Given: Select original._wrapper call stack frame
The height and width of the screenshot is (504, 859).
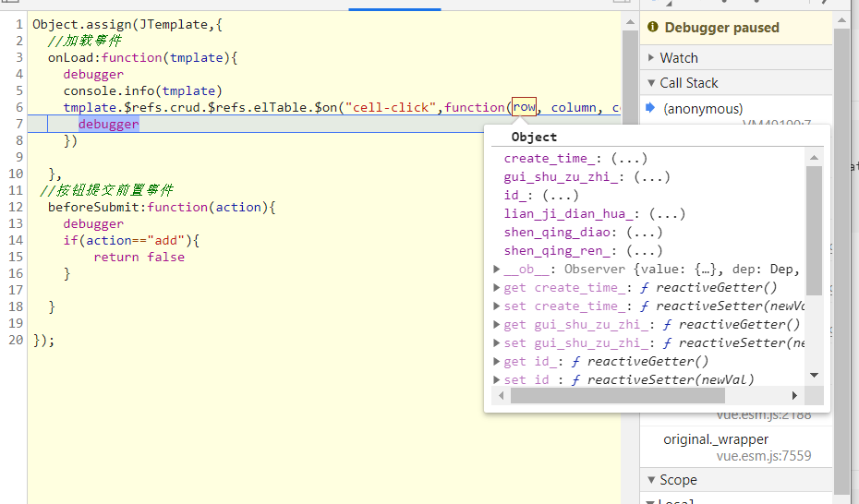Looking at the screenshot, I should point(715,439).
